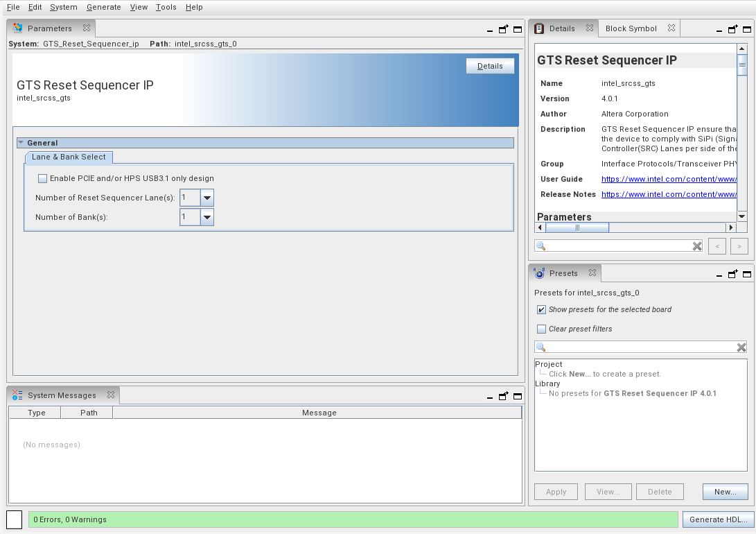
Task: Maximize the Parameters panel
Action: (x=518, y=29)
